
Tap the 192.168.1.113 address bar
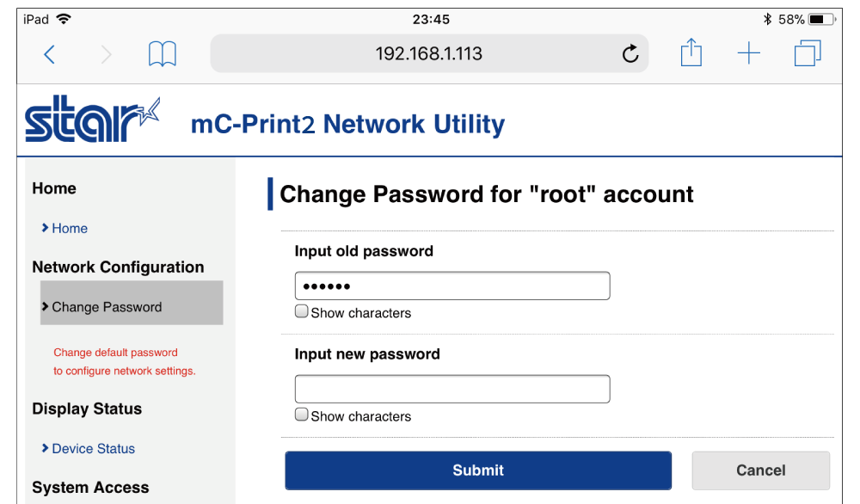[x=428, y=54]
